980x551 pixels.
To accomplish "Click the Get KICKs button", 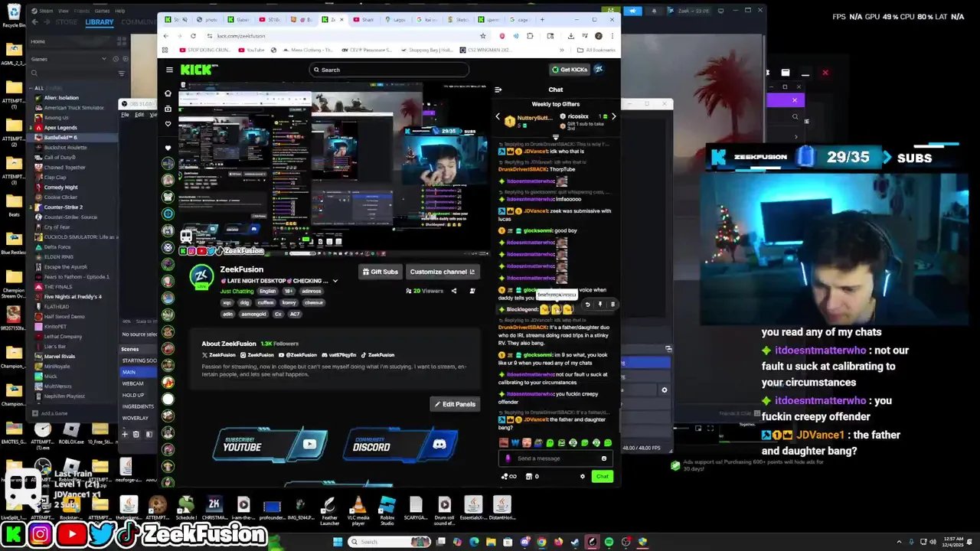I will [x=570, y=70].
